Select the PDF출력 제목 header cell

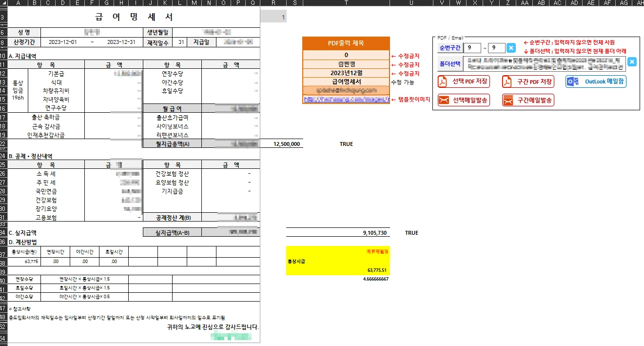pos(346,43)
